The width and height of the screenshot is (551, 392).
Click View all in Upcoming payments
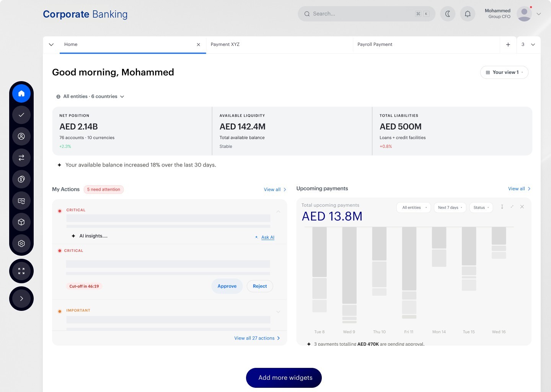coord(519,189)
